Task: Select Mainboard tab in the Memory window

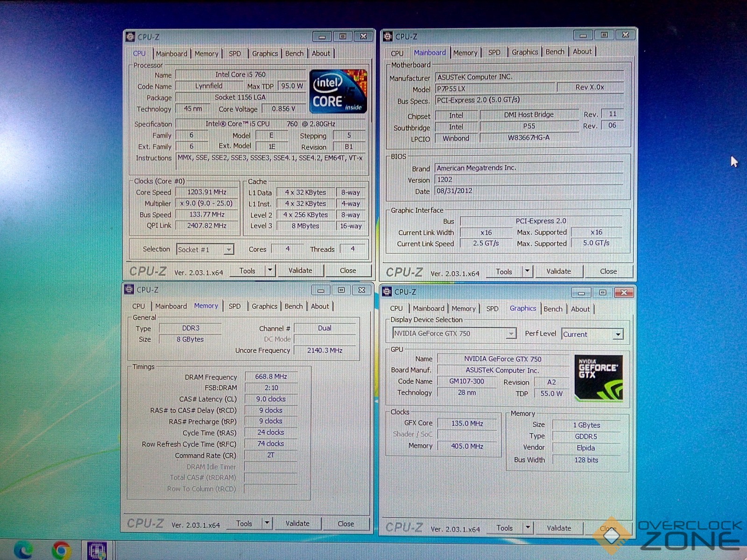Action: (171, 306)
